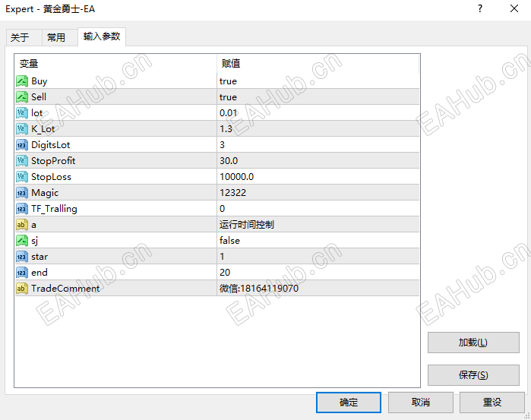This screenshot has height=420, width=531.
Task: Click the integer icon beside star
Action: 22,257
